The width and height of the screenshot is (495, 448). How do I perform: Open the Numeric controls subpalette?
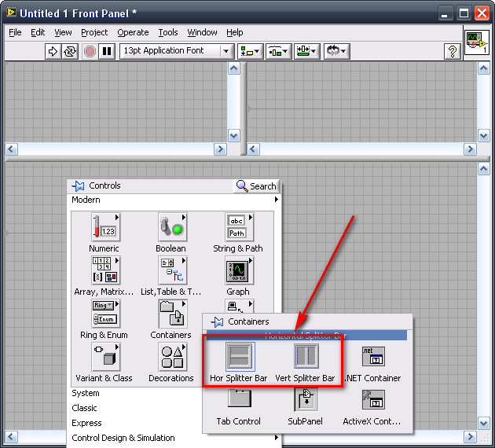coord(104,228)
